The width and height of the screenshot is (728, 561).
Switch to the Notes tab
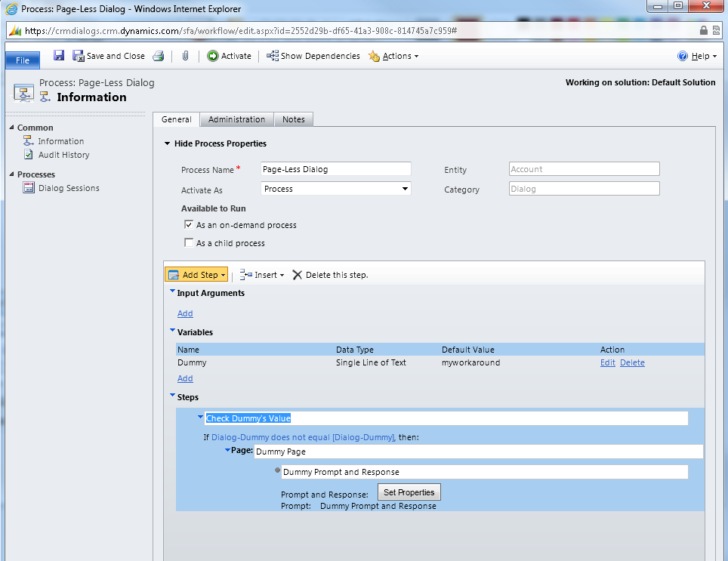click(x=293, y=119)
